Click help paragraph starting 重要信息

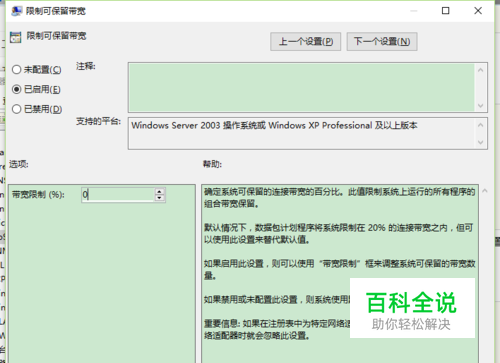click(277, 329)
